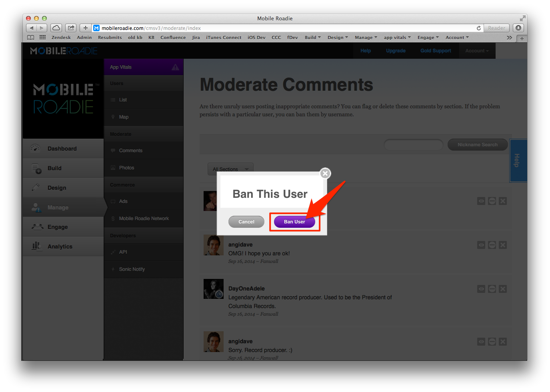Close the Ban This User dialog
550x392 pixels.
click(325, 173)
